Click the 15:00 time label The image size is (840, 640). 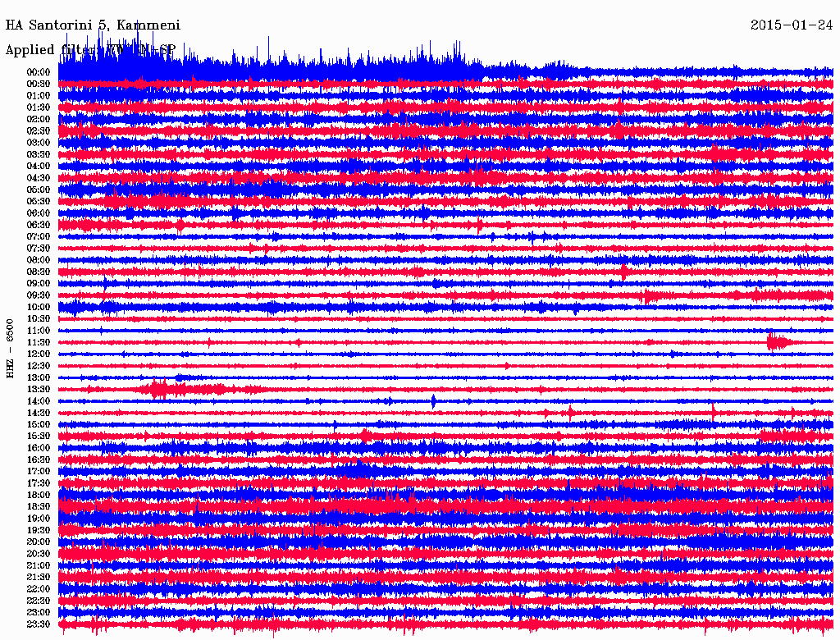click(39, 424)
